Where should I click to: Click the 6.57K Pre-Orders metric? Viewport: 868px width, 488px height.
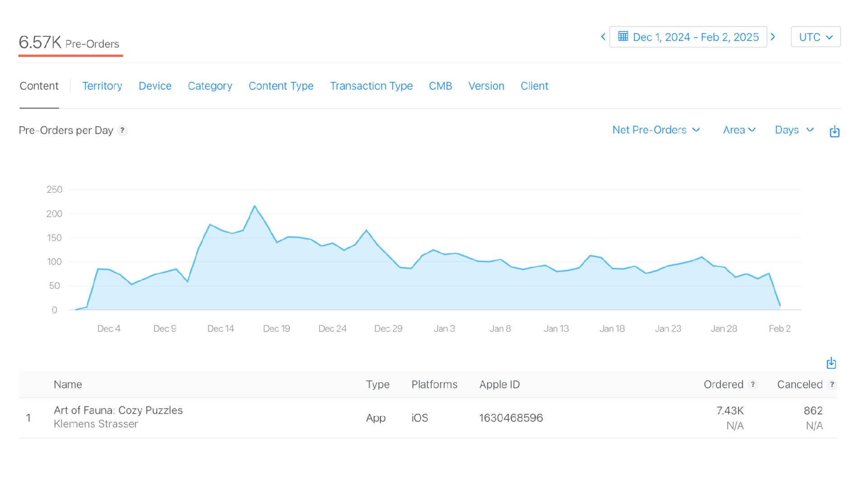point(69,43)
